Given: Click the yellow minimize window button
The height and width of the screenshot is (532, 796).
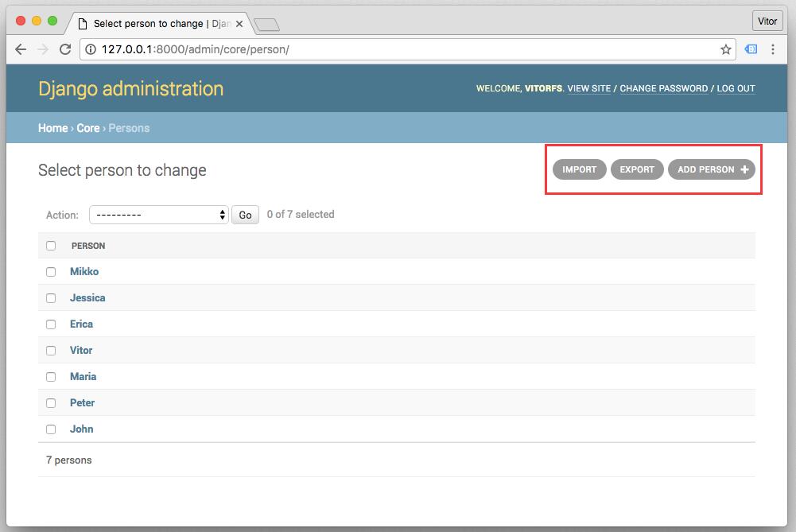Looking at the screenshot, I should (x=37, y=21).
